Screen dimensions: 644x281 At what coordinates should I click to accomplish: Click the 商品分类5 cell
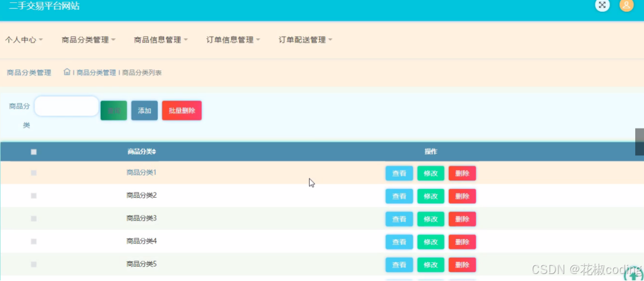(x=141, y=265)
